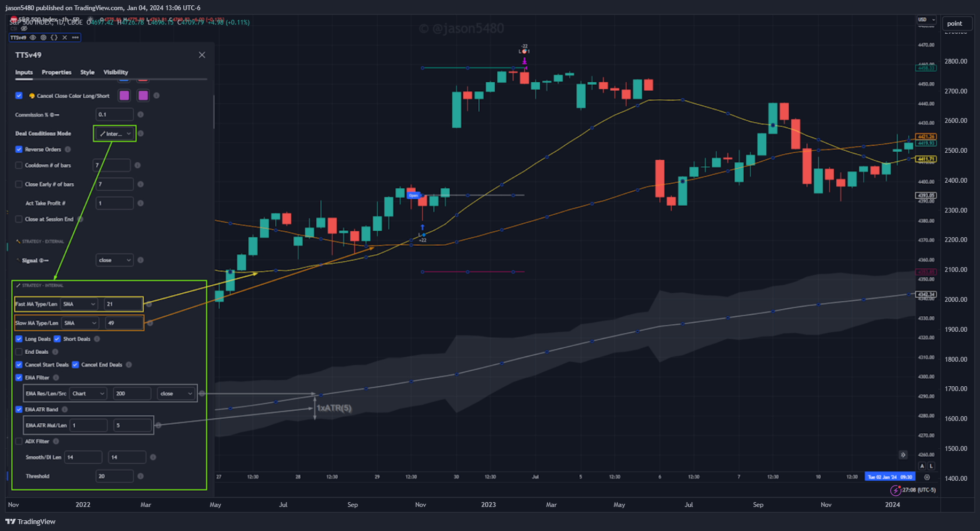
Task: Switch to the Inputs tab
Action: (24, 72)
